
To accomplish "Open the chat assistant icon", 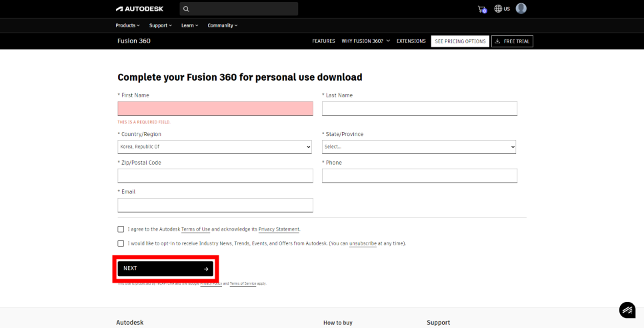I will pos(627,310).
